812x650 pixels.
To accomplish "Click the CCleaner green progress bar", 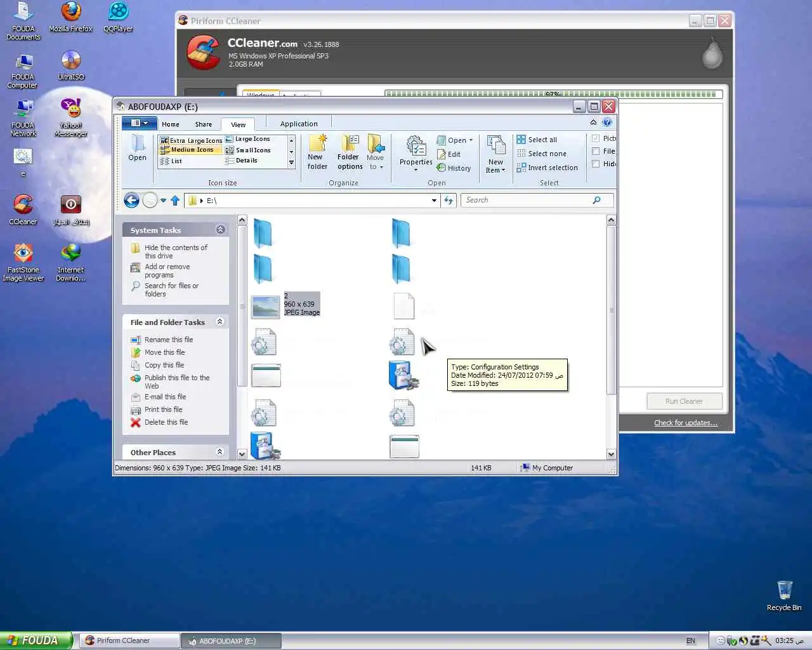I will point(553,94).
